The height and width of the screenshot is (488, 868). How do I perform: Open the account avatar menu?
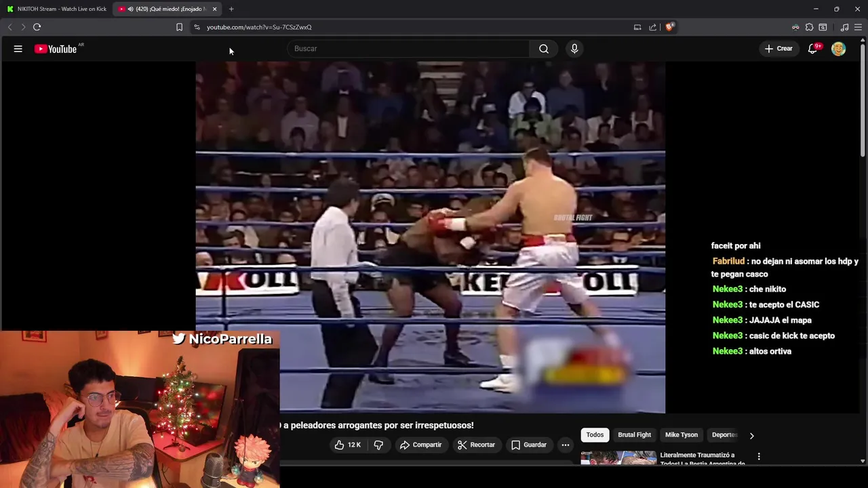tap(839, 49)
